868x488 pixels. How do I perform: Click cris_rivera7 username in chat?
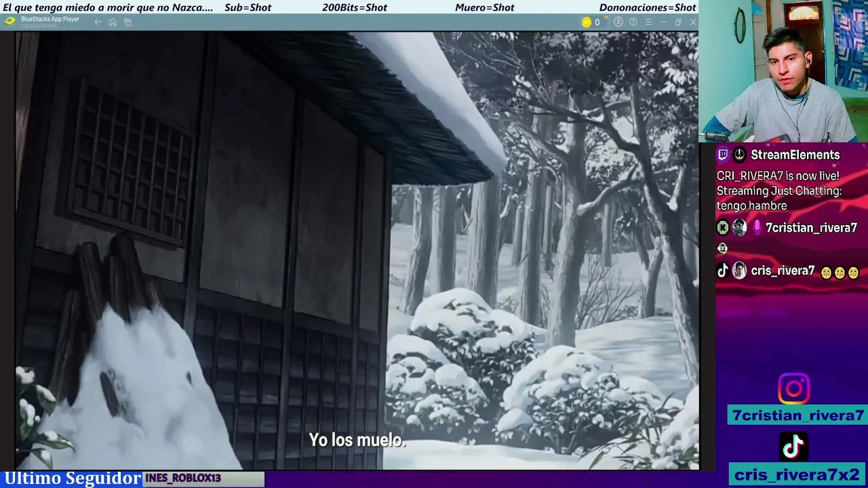coord(783,270)
